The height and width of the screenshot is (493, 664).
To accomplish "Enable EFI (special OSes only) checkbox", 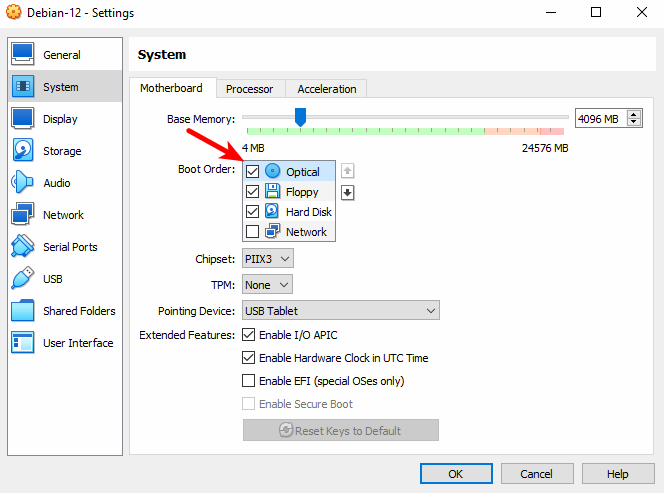I will pyautogui.click(x=249, y=381).
